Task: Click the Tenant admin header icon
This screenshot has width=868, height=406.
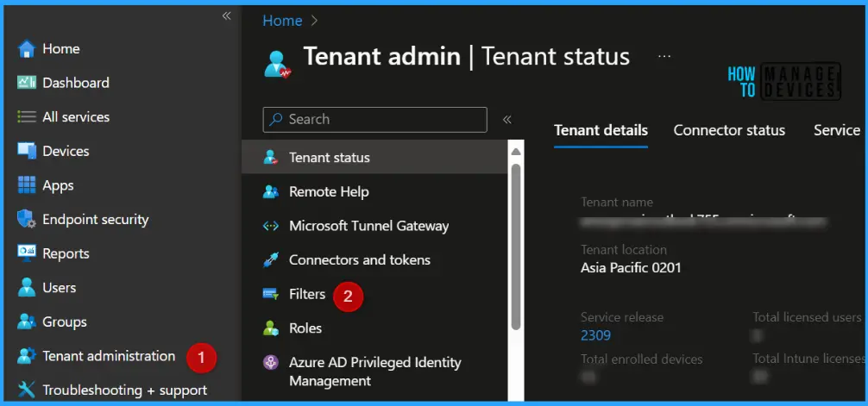Action: coord(277,63)
